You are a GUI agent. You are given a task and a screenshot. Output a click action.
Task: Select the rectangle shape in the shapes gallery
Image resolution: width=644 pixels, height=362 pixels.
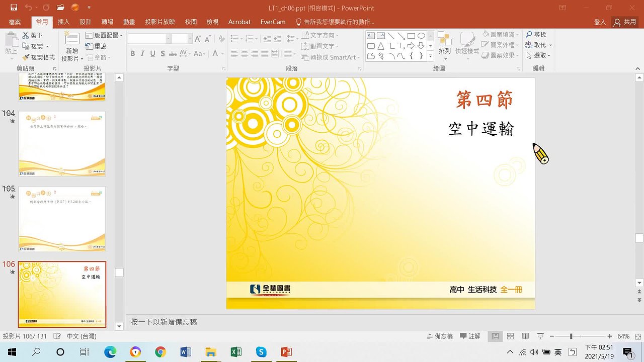click(x=411, y=36)
